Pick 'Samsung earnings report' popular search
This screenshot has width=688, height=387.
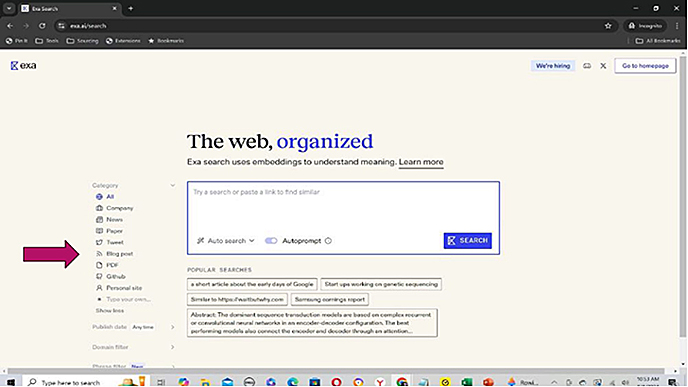point(330,299)
